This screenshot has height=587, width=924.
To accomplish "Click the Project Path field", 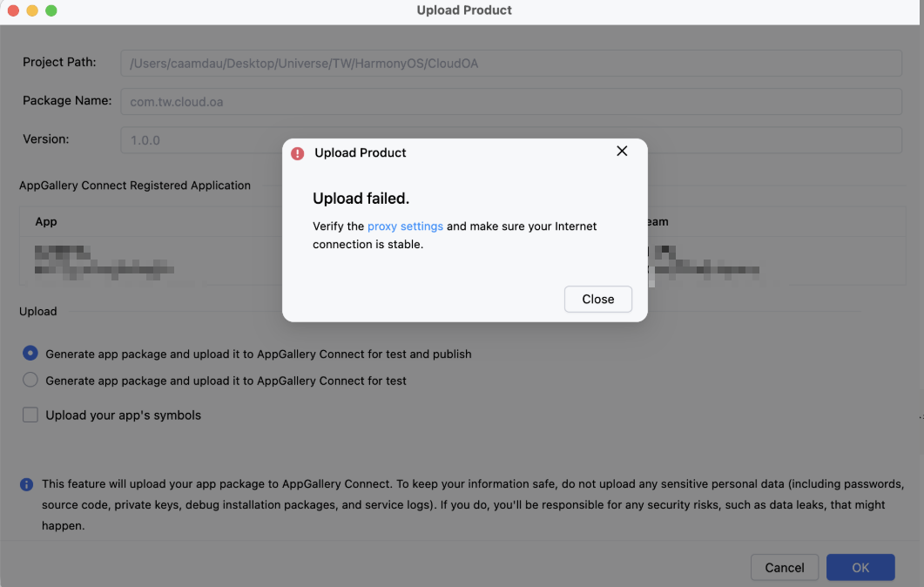I will (x=510, y=63).
